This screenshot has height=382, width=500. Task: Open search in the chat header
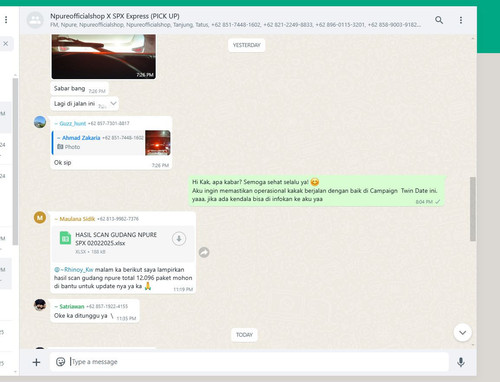pos(439,20)
